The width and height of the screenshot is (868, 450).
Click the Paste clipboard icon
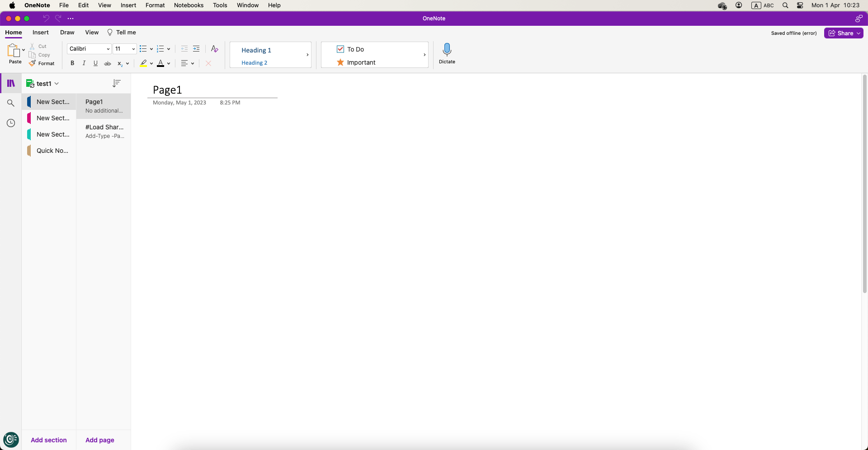14,50
